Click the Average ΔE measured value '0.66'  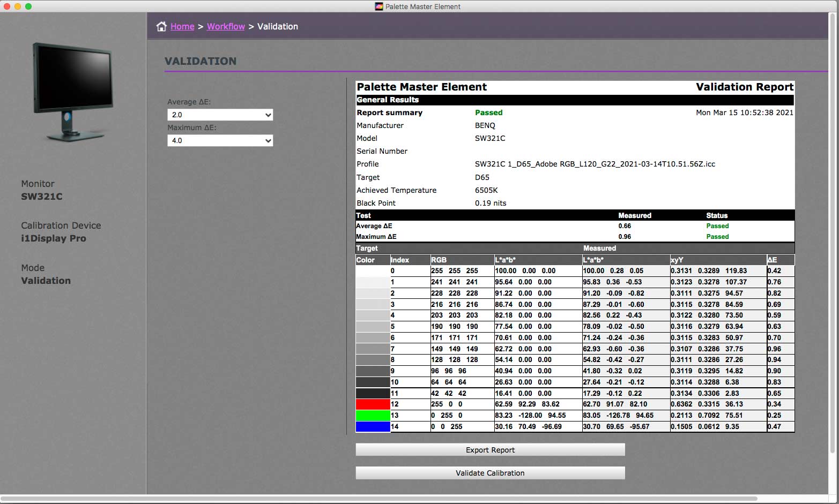click(625, 226)
